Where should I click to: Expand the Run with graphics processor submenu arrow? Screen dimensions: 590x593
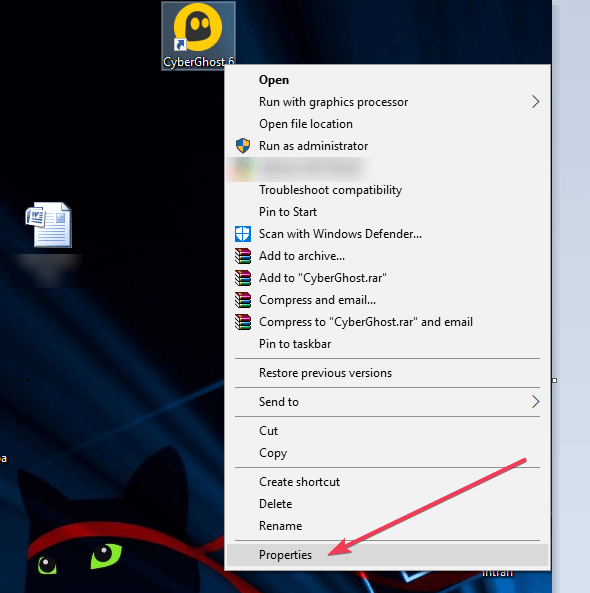click(x=535, y=102)
